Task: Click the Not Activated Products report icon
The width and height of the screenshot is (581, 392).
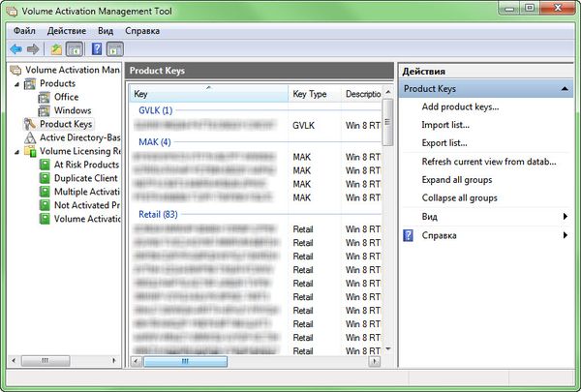Action: 45,205
